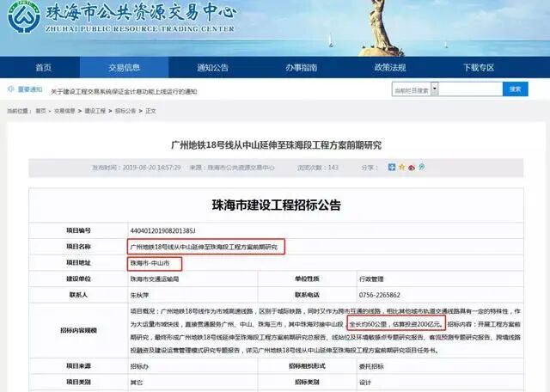Click the 招标公告 breadcrumb link

[125, 111]
